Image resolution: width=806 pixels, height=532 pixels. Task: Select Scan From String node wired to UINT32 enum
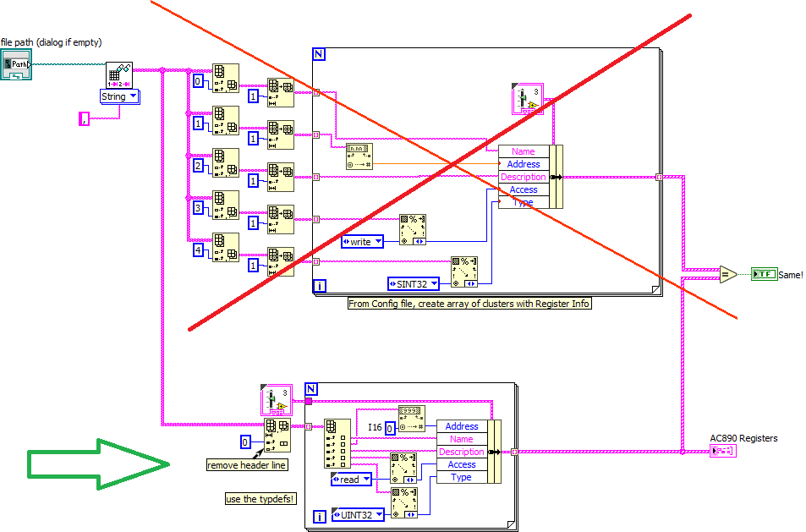coord(404,502)
